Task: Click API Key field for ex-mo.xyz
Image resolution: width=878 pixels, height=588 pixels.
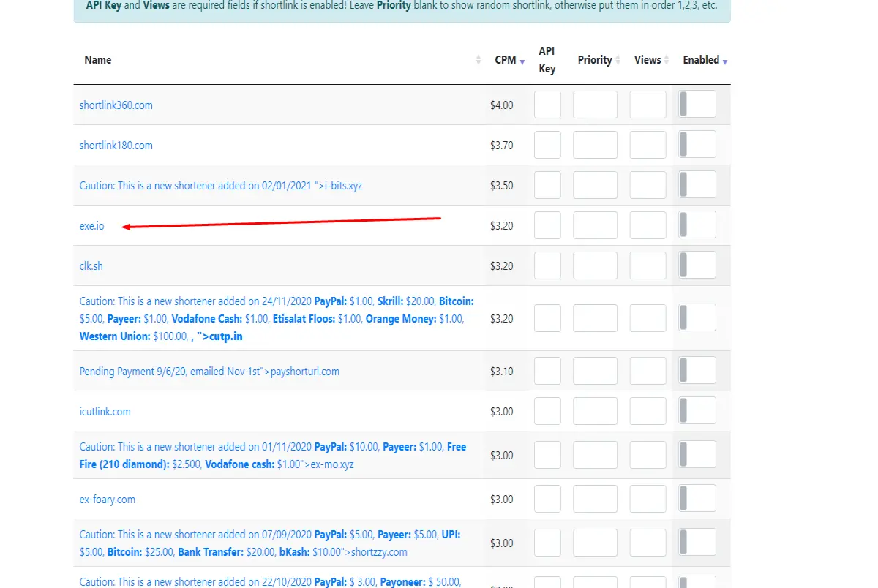Action: [547, 455]
